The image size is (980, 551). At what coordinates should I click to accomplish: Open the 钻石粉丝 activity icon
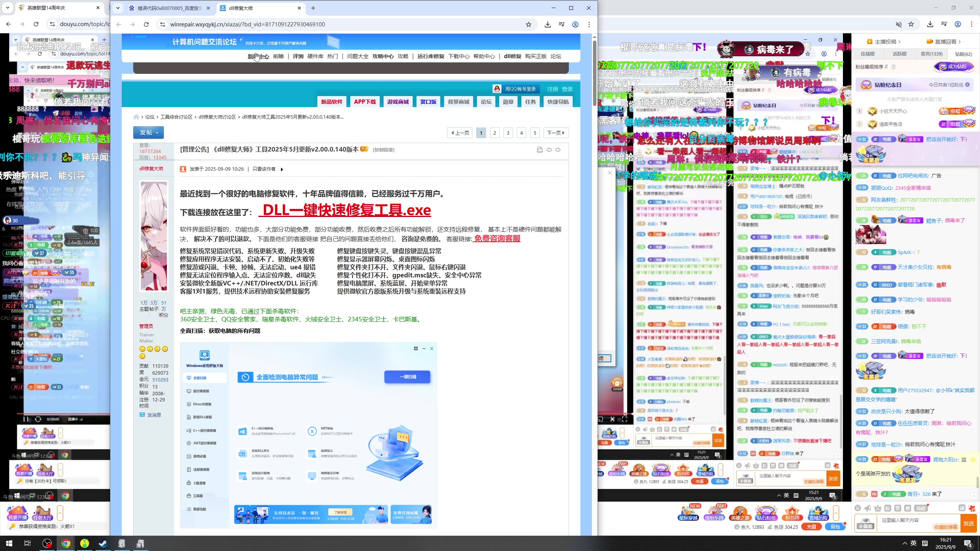pyautogui.click(x=766, y=513)
